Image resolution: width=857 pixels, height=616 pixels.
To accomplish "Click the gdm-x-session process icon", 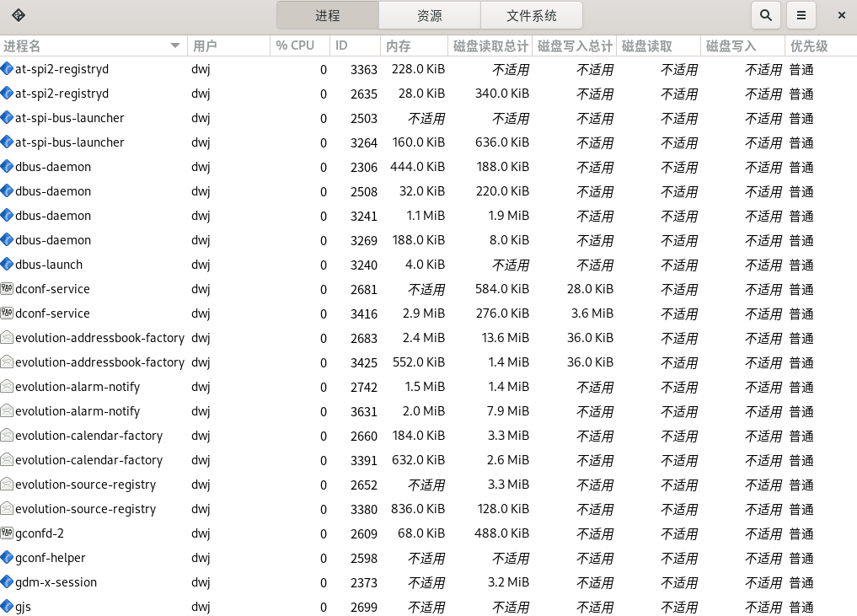I will coord(8,582).
